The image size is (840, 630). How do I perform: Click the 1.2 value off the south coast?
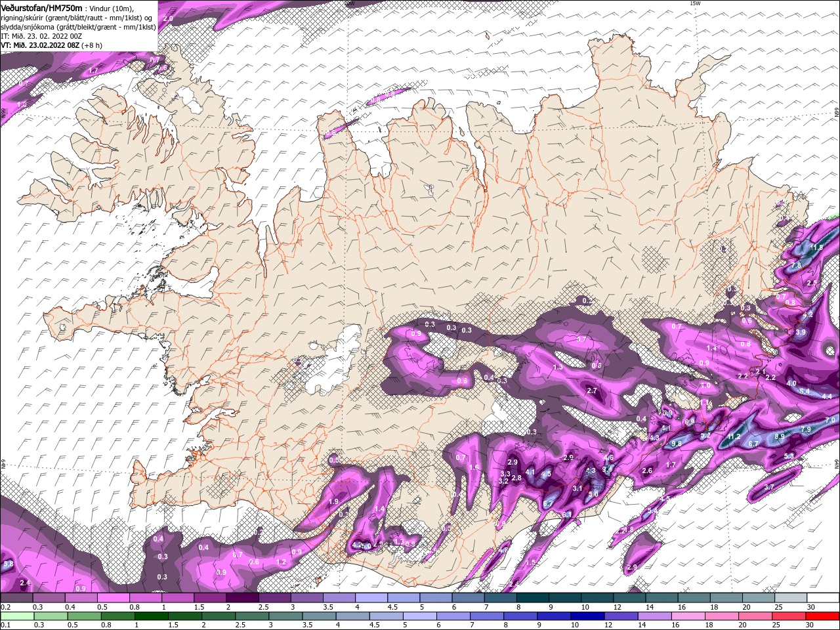point(282,562)
